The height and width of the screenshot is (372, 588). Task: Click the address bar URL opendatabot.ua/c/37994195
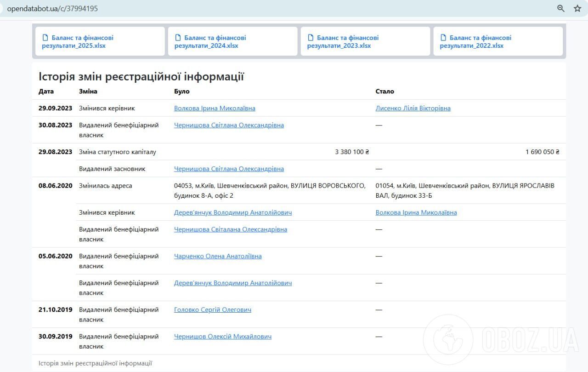(52, 9)
